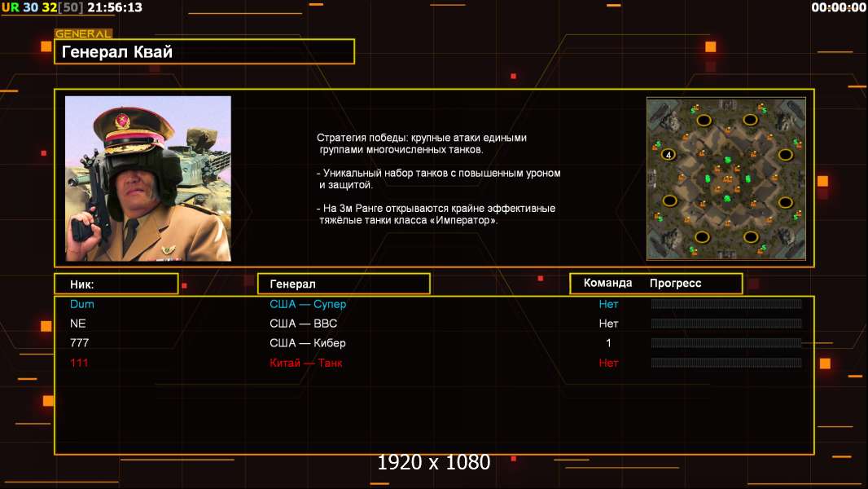This screenshot has width=868, height=489.
Task: Click the map preview thumbnail
Action: pyautogui.click(x=726, y=178)
